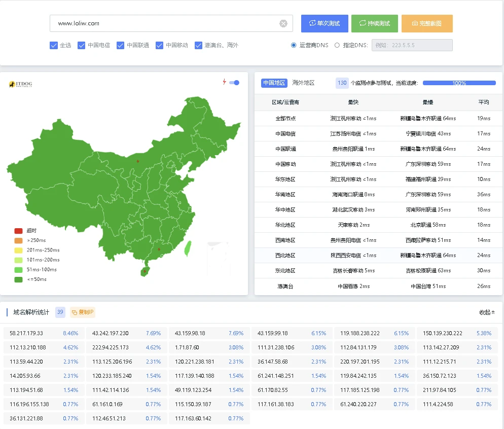Click the custom DNS input field
This screenshot has height=429, width=504.
[x=412, y=45]
